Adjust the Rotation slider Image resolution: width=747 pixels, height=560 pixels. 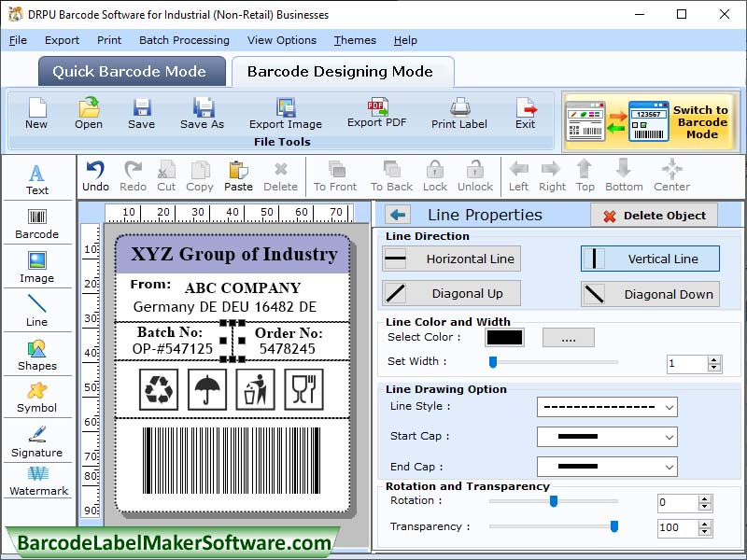tap(554, 501)
